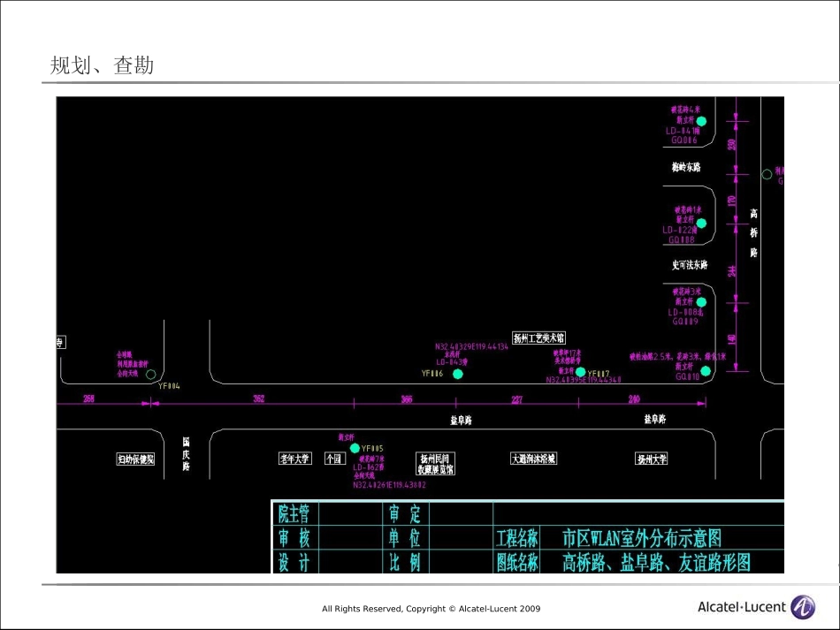Select the 扬州大学 label box
The image size is (840, 630).
coord(653,459)
